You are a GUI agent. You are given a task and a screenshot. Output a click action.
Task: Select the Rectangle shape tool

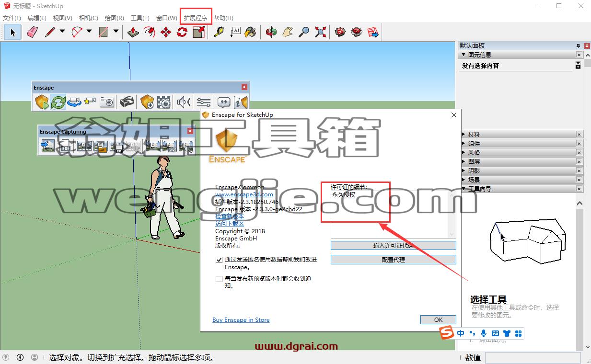click(x=103, y=32)
